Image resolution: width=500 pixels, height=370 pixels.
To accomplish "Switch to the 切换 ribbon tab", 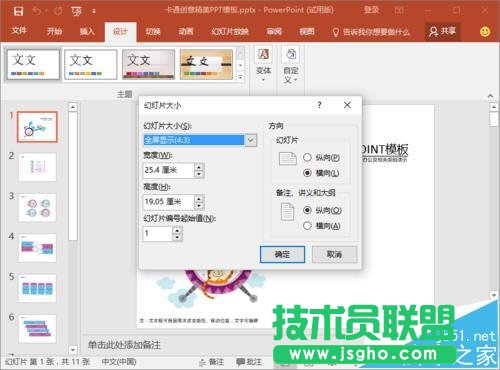I will (x=153, y=31).
